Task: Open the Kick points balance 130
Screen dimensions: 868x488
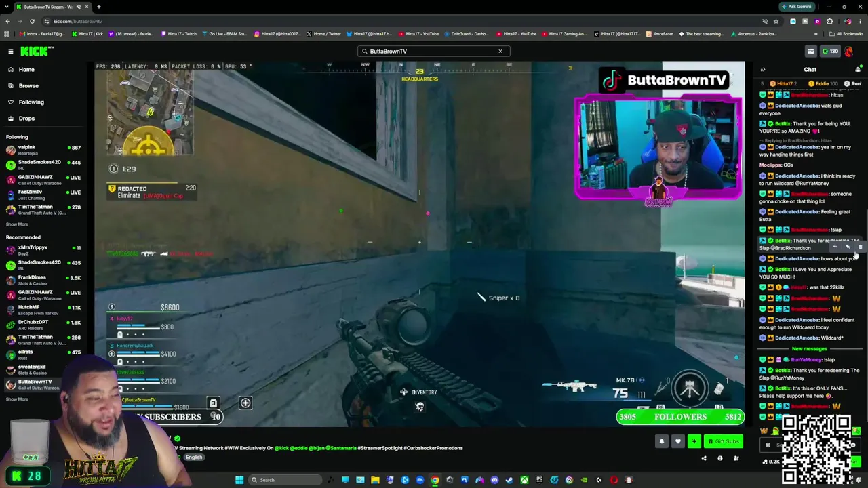Action: pos(829,51)
